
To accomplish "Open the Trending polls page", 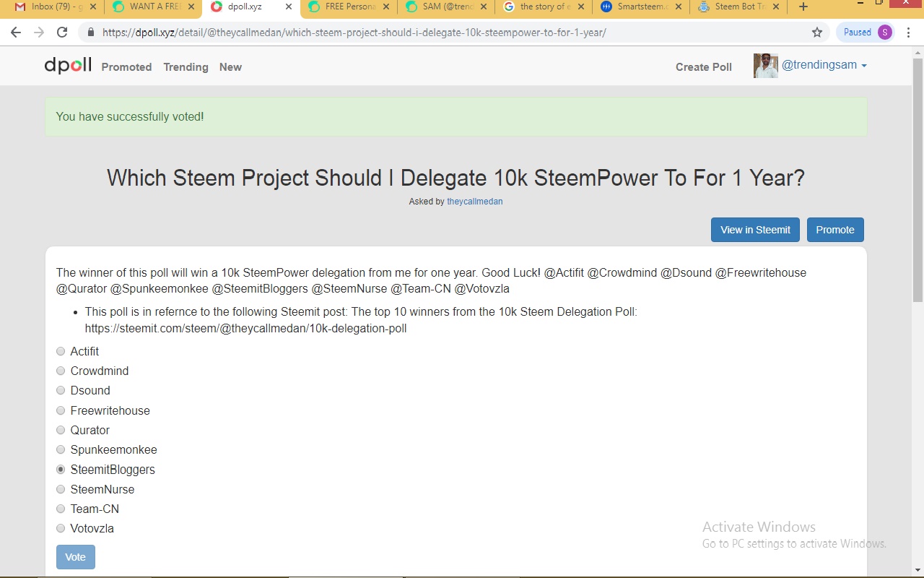I will point(186,67).
